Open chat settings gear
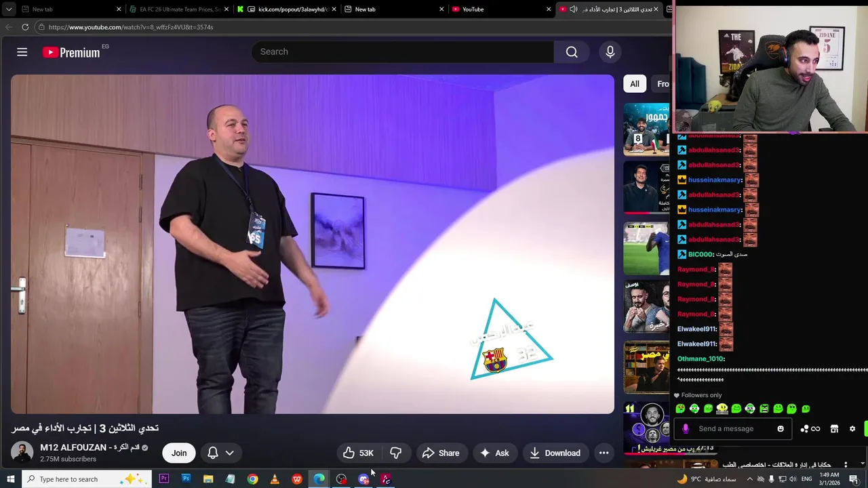The height and width of the screenshot is (488, 868). click(852, 428)
